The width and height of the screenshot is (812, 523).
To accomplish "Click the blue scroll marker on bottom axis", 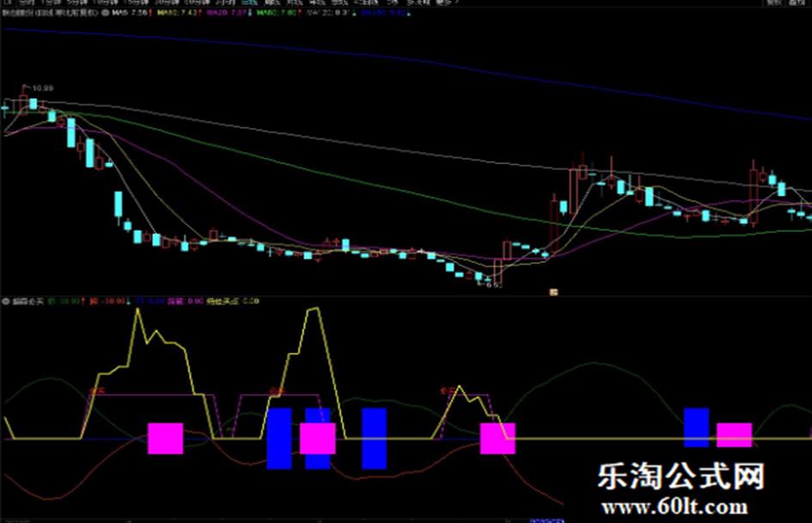I will pos(546,520).
